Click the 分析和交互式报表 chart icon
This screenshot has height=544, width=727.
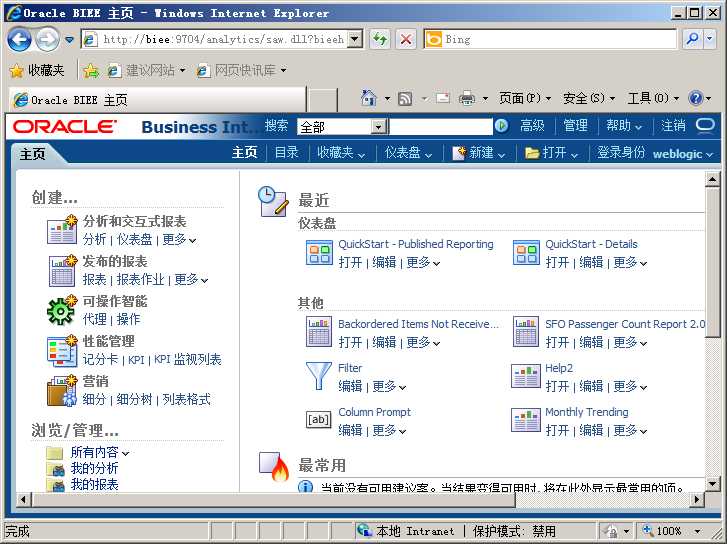(62, 230)
